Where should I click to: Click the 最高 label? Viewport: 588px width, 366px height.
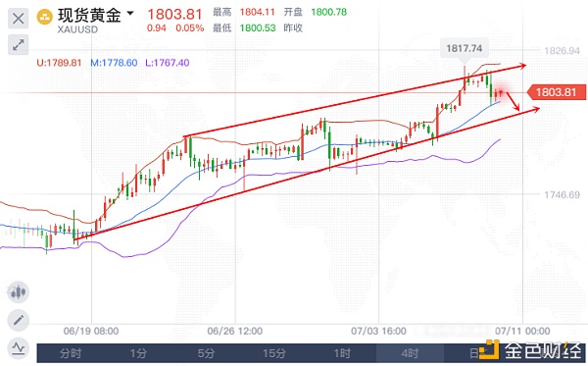click(222, 12)
